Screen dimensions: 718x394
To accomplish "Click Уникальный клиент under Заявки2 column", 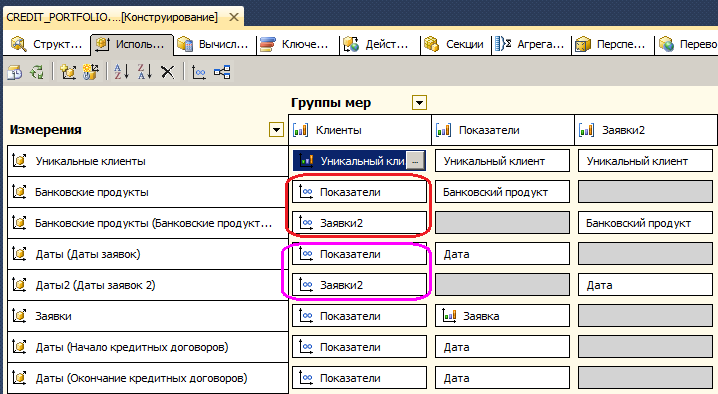I will 645,161.
